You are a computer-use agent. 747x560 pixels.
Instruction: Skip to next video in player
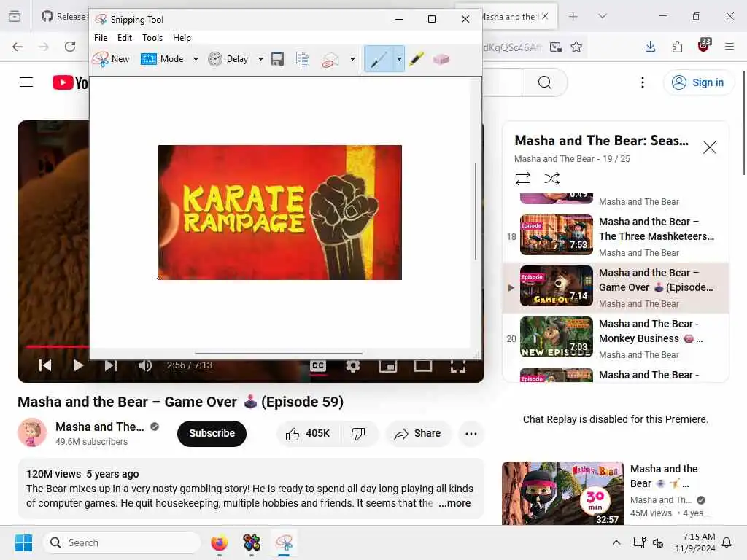[111, 365]
